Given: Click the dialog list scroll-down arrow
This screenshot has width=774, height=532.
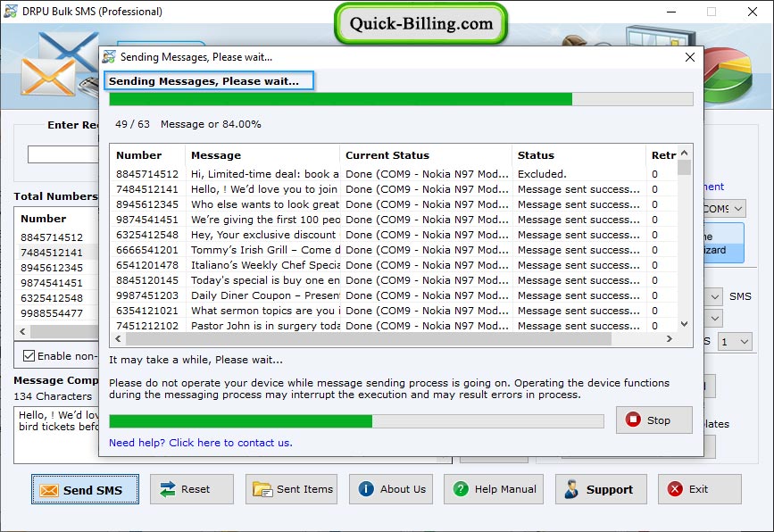Looking at the screenshot, I should (x=684, y=324).
